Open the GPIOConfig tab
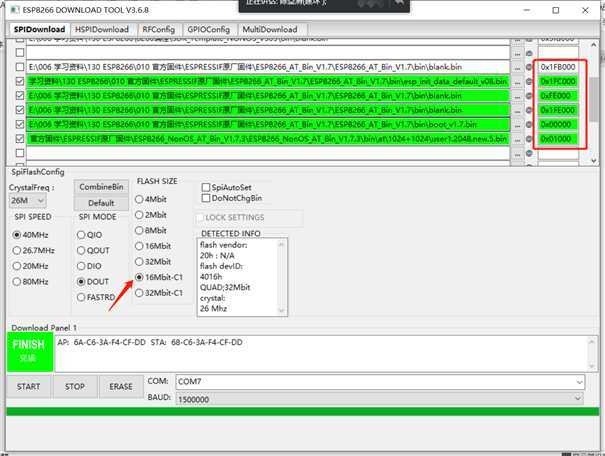This screenshot has width=605, height=456. (208, 29)
